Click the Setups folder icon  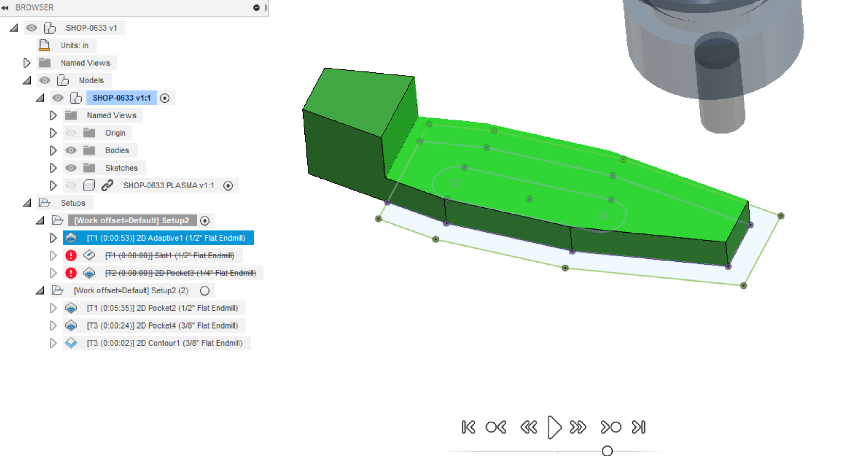pyautogui.click(x=45, y=203)
